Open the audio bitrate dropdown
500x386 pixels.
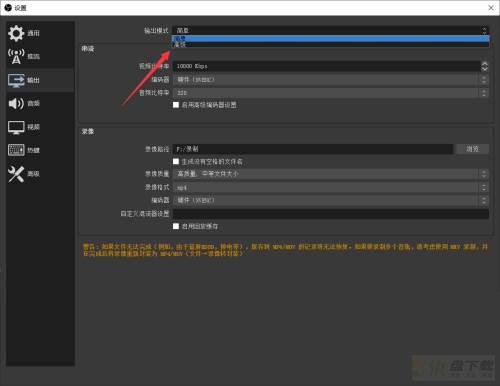click(x=331, y=93)
